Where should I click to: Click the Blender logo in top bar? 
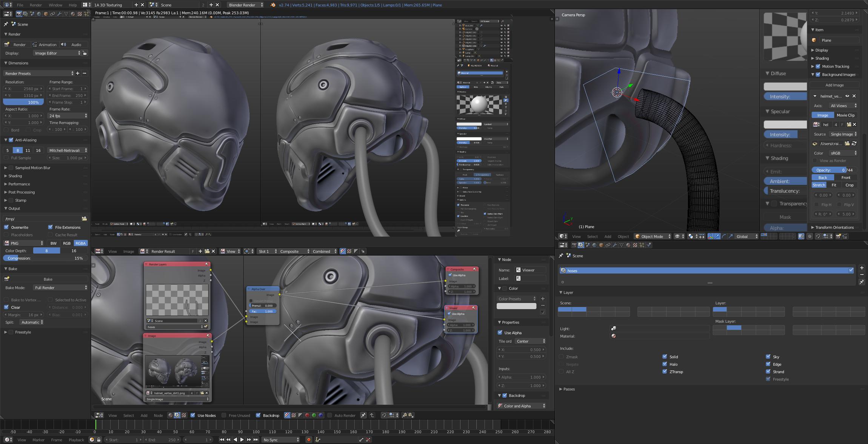click(x=273, y=5)
